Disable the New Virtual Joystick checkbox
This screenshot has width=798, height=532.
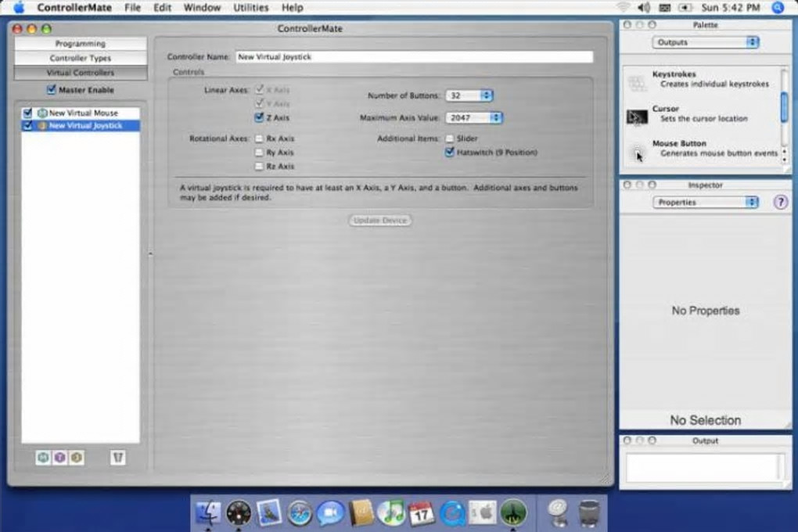tap(27, 126)
